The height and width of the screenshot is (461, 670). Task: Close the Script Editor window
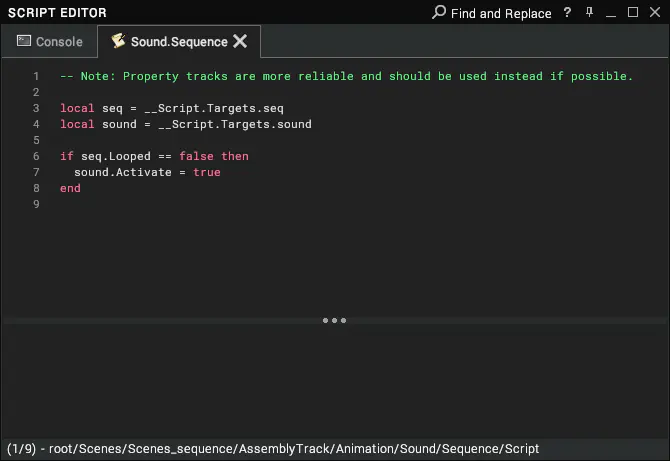click(x=655, y=12)
